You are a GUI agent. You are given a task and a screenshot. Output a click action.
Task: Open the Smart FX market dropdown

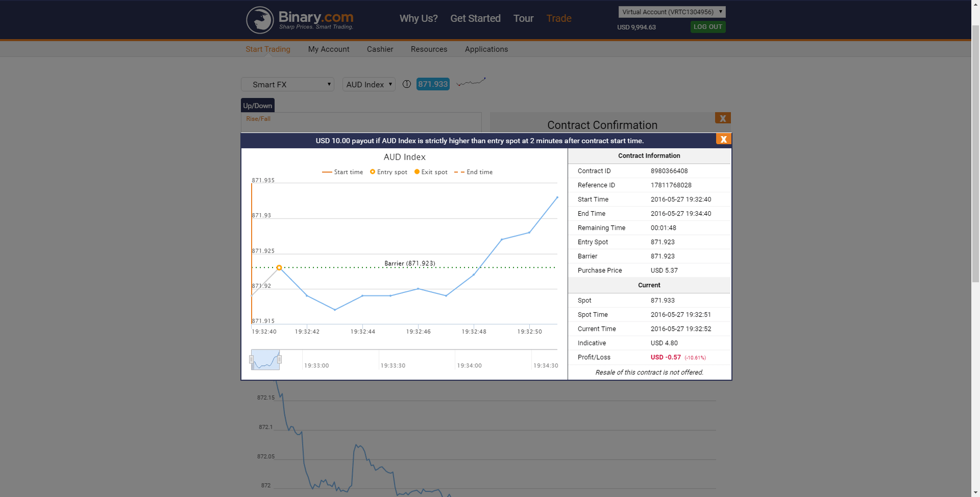coord(287,84)
